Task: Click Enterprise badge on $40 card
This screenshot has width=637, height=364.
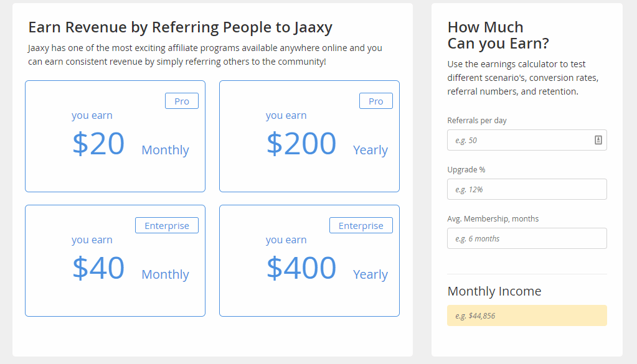Action: [166, 225]
